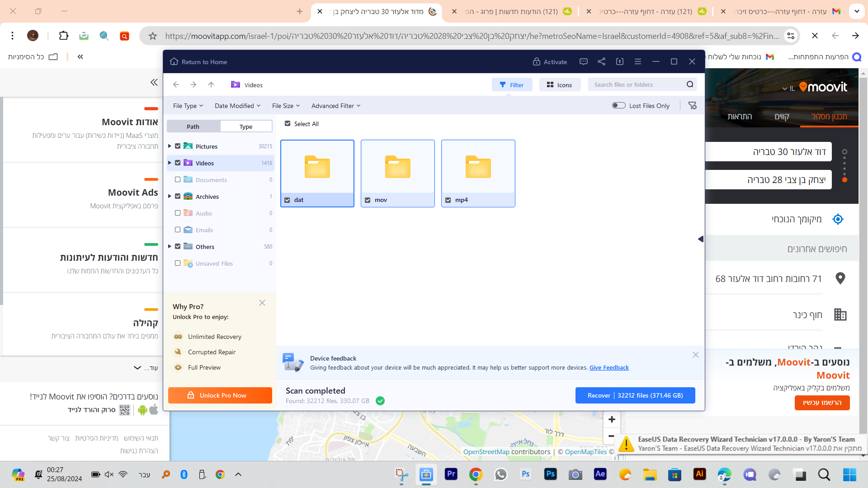Uncheck the Select All checkbox

(288, 123)
